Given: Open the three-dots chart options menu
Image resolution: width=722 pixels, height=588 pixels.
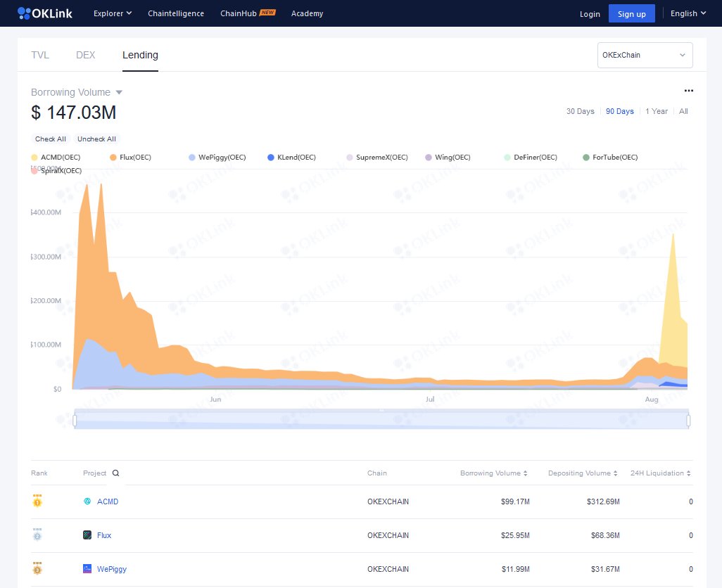Looking at the screenshot, I should click(688, 91).
